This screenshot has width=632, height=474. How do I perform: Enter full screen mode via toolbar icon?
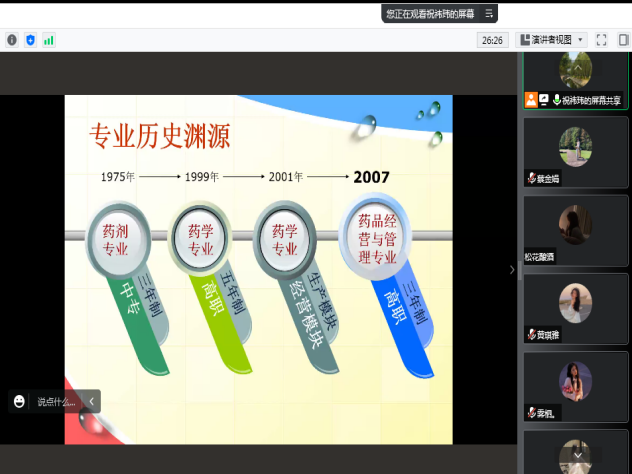[601, 40]
